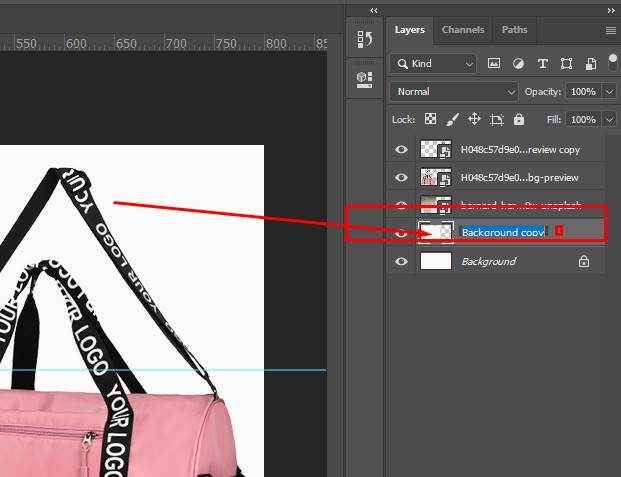Open the Layers panel options menu
The width and height of the screenshot is (621, 477).
point(610,30)
